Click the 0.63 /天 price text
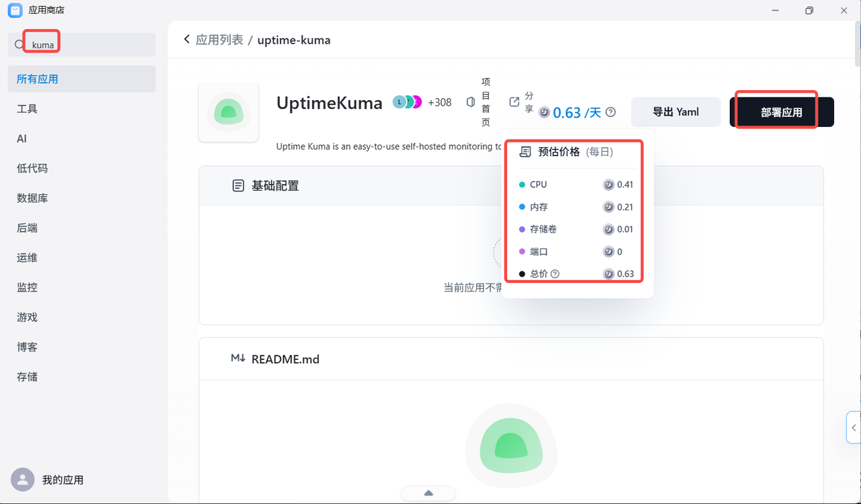861x504 pixels. point(577,112)
